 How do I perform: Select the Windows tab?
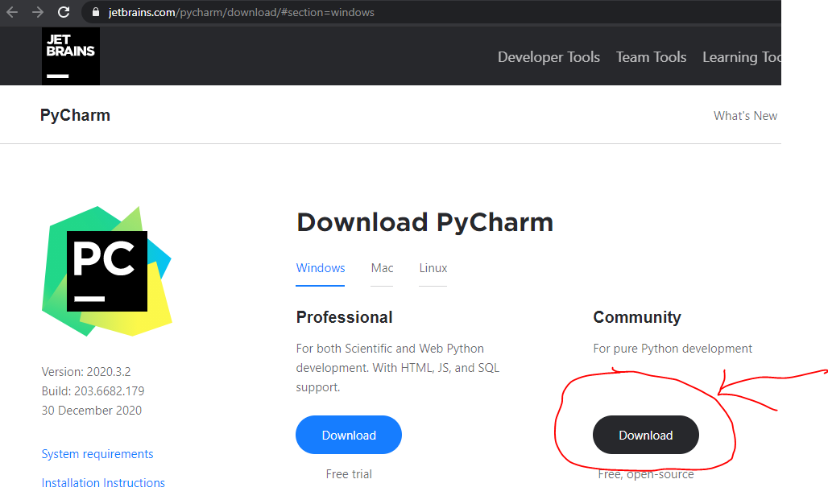tap(321, 268)
